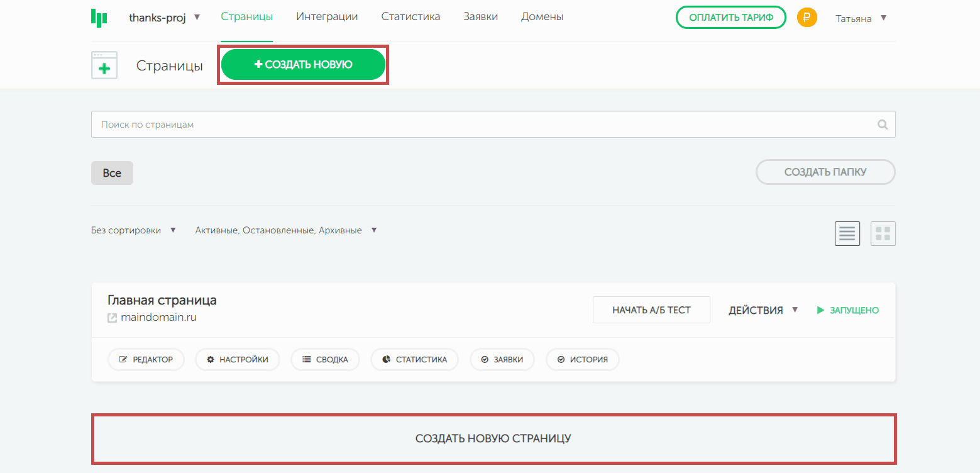The height and width of the screenshot is (473, 980).
Task: Click the search magnifier icon
Action: pos(883,125)
